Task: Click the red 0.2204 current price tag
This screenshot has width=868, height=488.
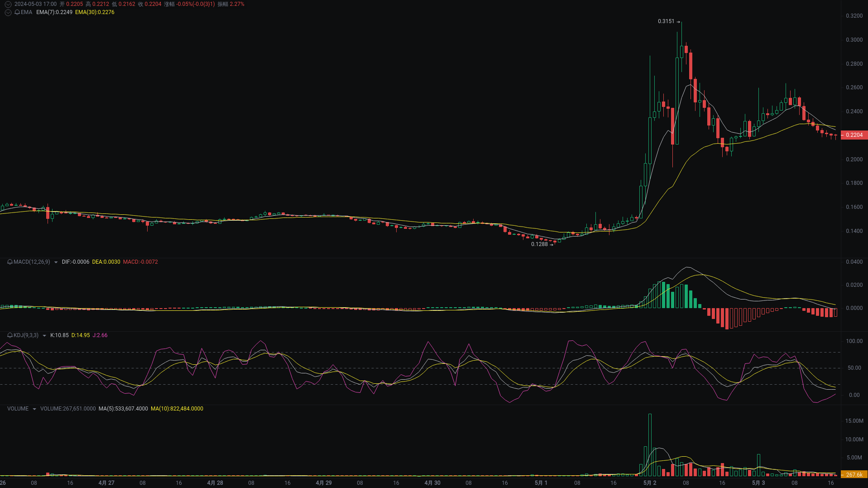Action: point(854,135)
